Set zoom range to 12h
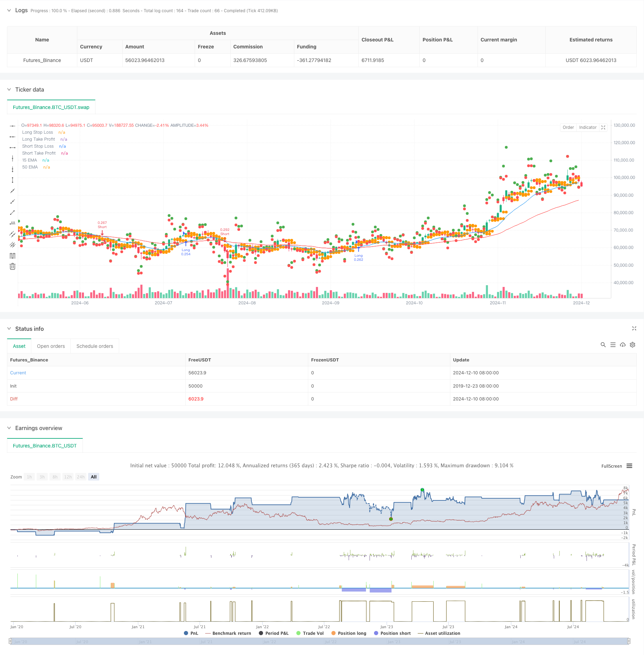This screenshot has height=655, width=644. tap(68, 477)
